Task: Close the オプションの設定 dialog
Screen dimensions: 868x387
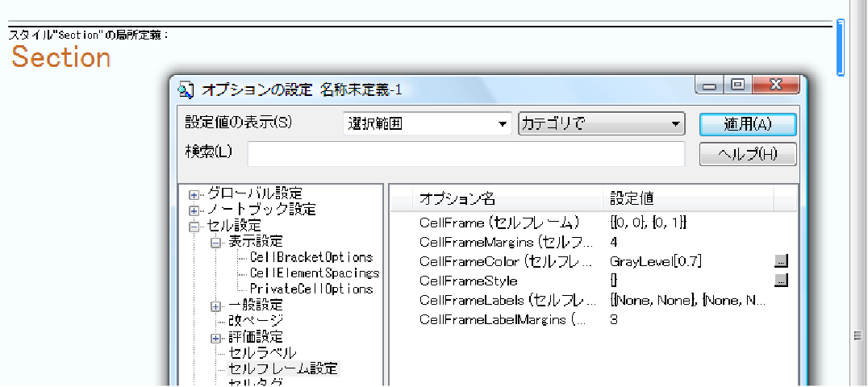Action: (x=775, y=85)
